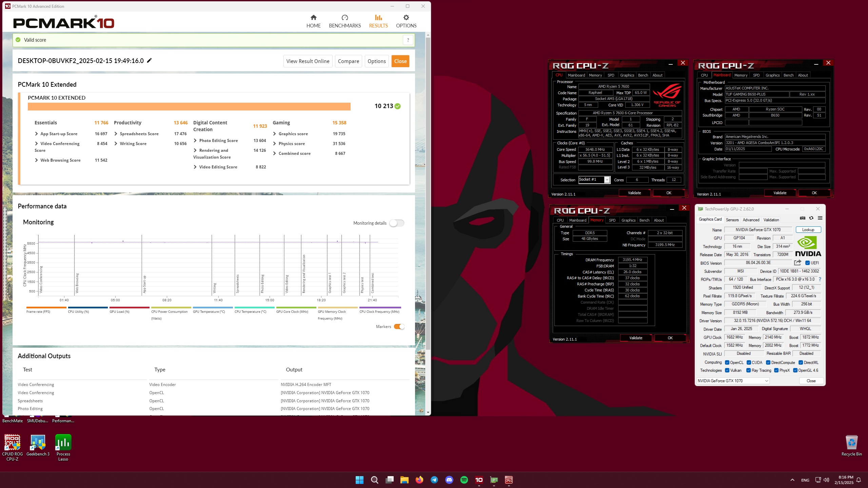
Task: Switch to PCMark 10 taskbar icon
Action: pos(479,480)
